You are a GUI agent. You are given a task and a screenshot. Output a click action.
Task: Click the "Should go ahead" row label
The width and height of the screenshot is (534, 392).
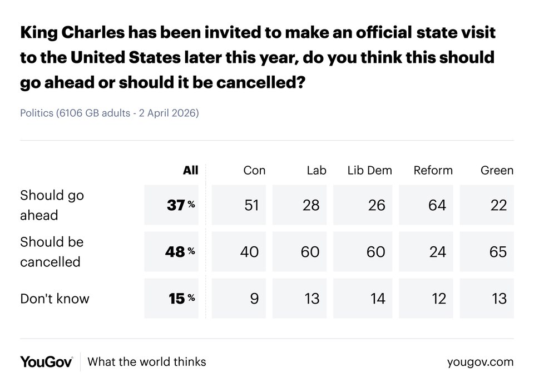click(x=52, y=205)
